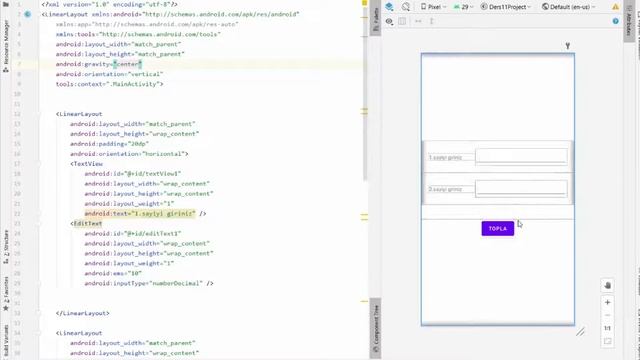
Task: Set preview zoom to 1:1
Action: point(607,328)
